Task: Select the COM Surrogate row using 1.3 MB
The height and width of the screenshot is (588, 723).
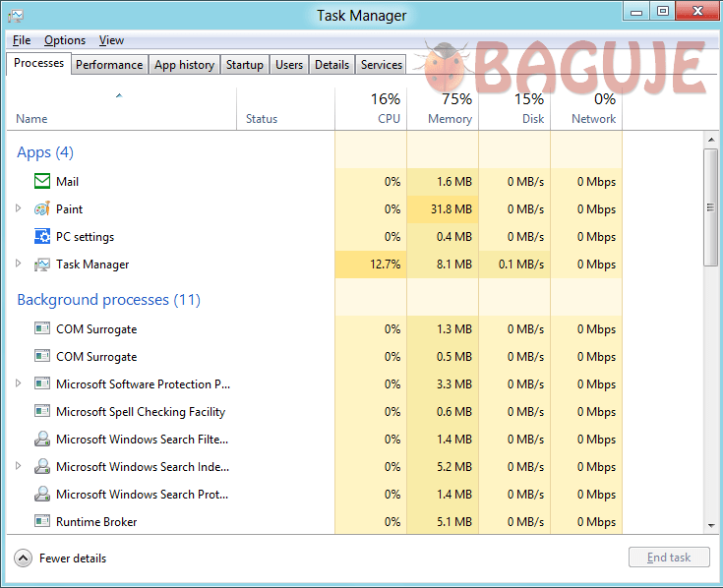Action: pyautogui.click(x=315, y=329)
